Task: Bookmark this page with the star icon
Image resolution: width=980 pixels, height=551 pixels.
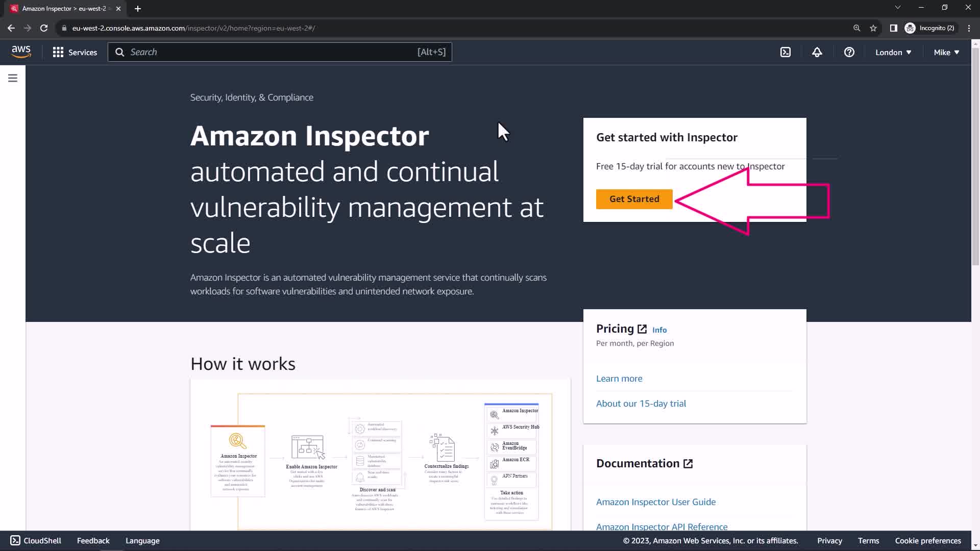Action: pos(873,28)
